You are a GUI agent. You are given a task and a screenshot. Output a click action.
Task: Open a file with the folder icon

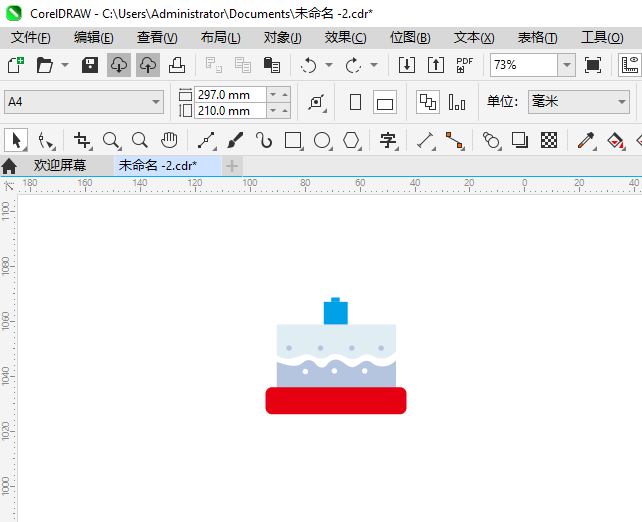click(44, 65)
